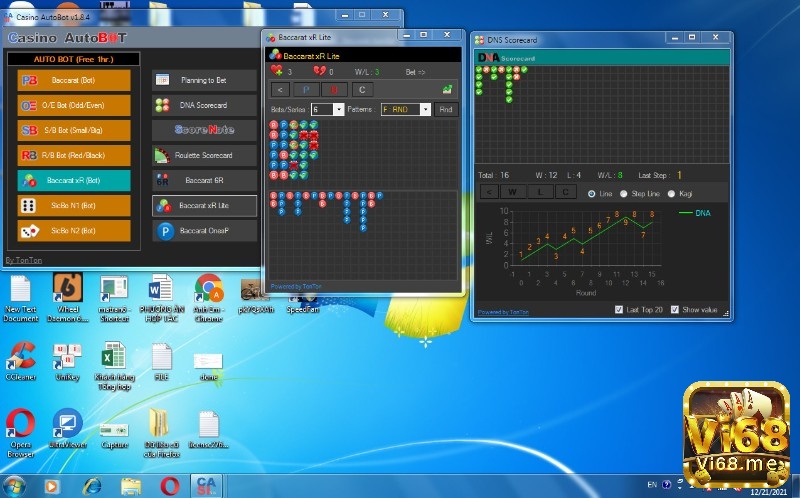Open Baccarat OnesP tool

tap(204, 231)
